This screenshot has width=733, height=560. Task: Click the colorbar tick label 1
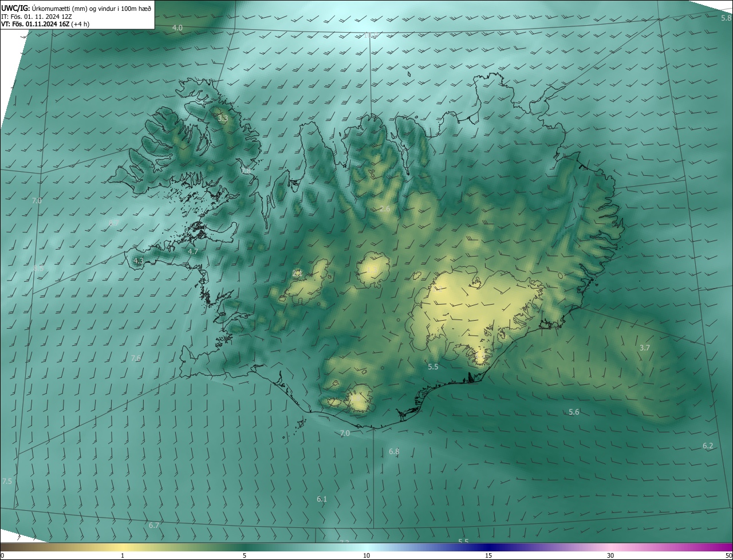123,555
